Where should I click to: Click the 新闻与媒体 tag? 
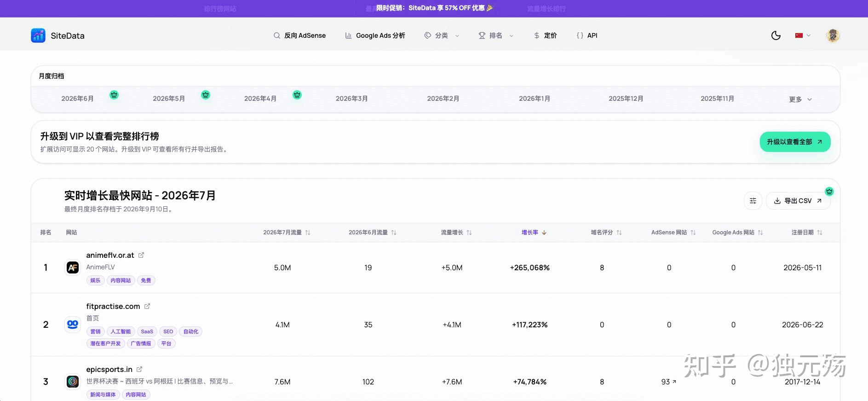(x=103, y=395)
